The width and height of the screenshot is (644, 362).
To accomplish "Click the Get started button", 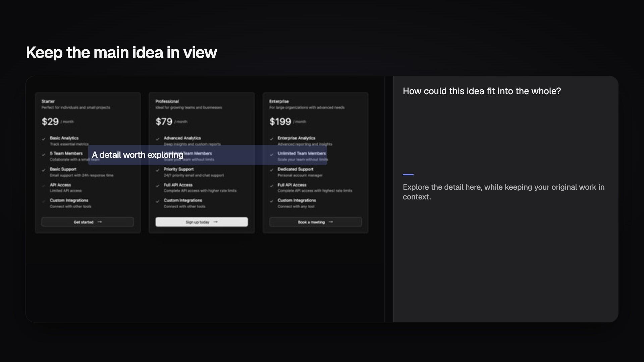I will point(88,222).
